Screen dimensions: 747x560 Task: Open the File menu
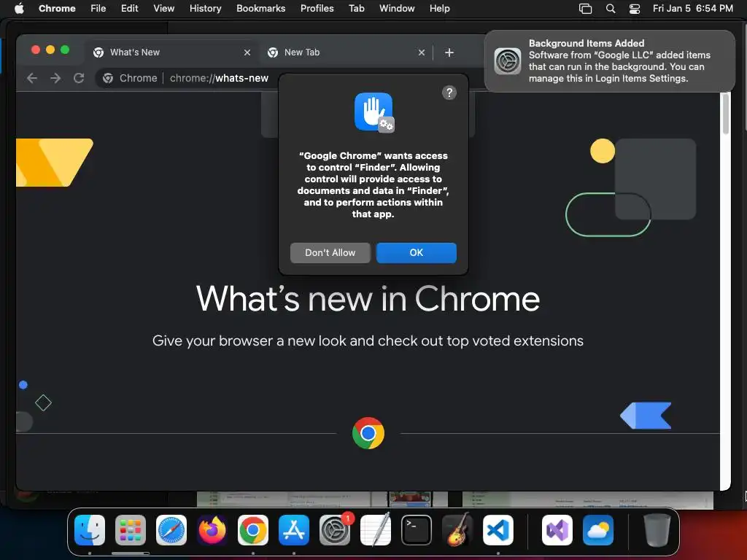[x=98, y=9]
